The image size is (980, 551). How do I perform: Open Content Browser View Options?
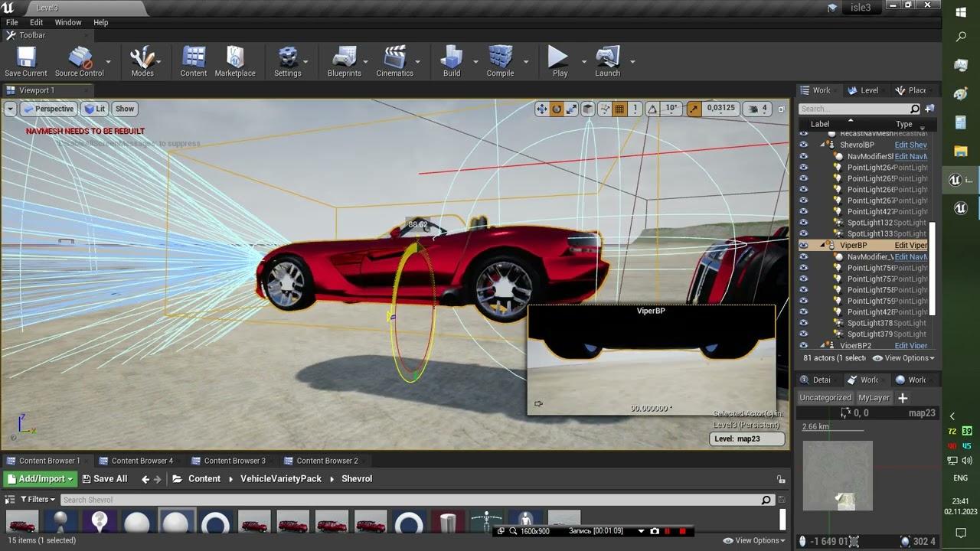[754, 540]
